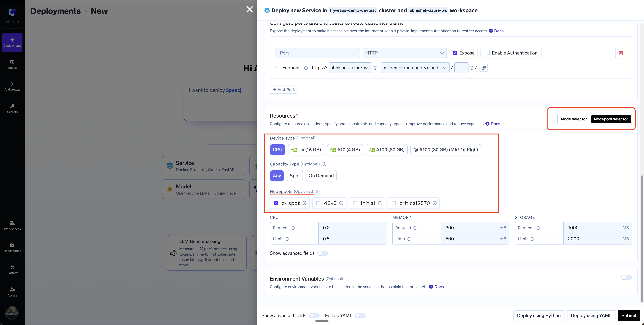Open the AI Gateway sidebar icon
Viewport: 644px width, 325px height.
[x=12, y=86]
